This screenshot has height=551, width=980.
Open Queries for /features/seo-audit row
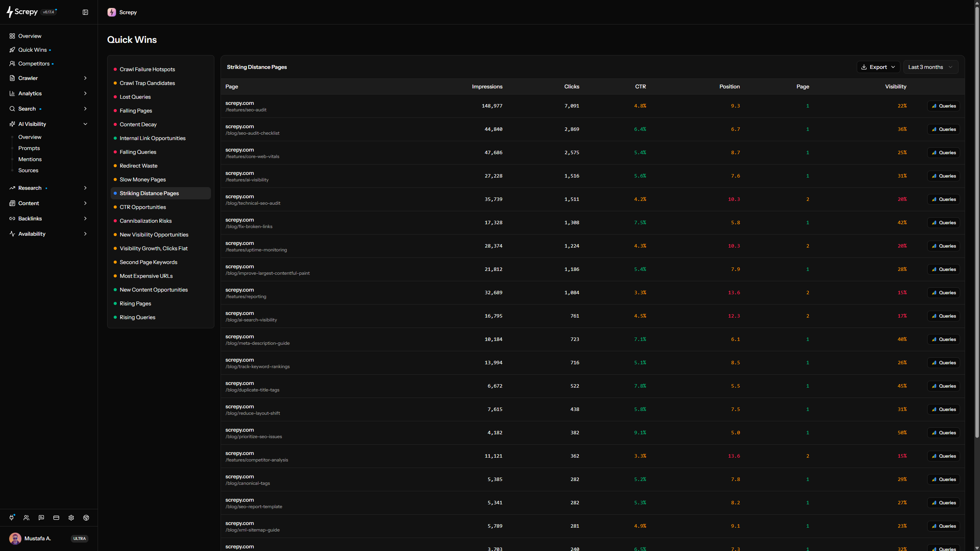point(944,106)
